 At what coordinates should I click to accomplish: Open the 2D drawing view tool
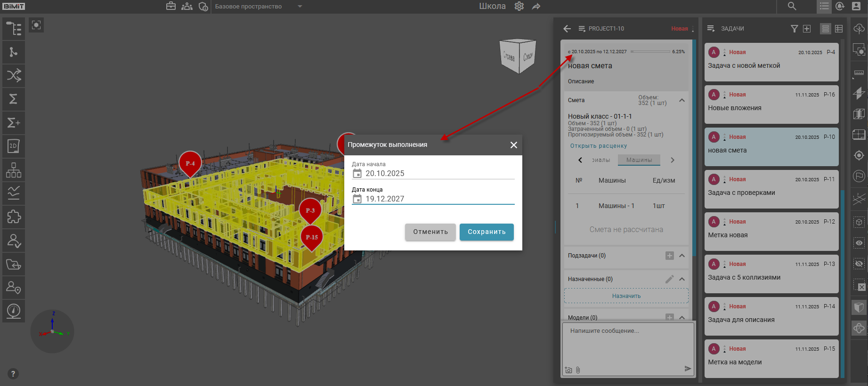click(14, 146)
